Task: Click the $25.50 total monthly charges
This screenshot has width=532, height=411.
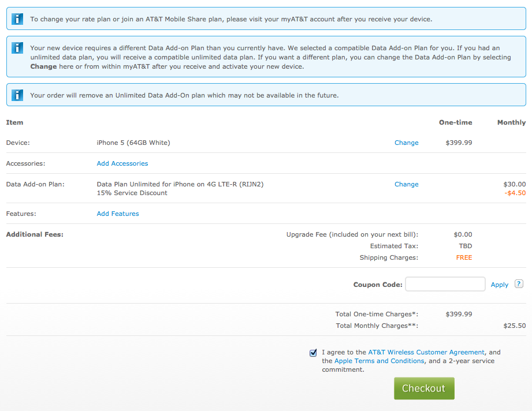Action: tap(514, 326)
